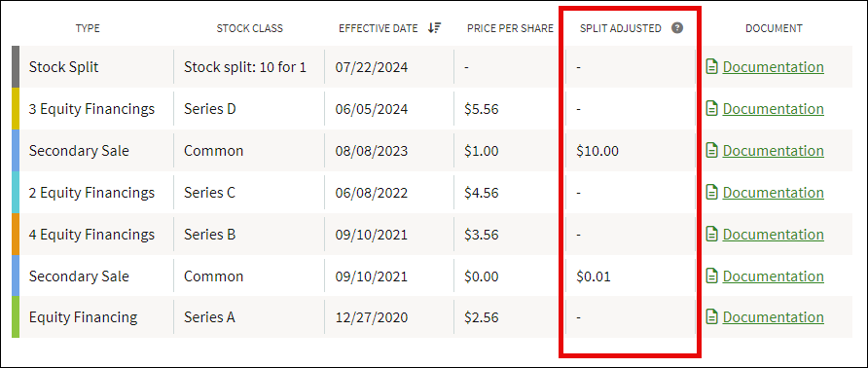
Task: Click the gray color bar of the Stock Split row
Action: (16, 67)
